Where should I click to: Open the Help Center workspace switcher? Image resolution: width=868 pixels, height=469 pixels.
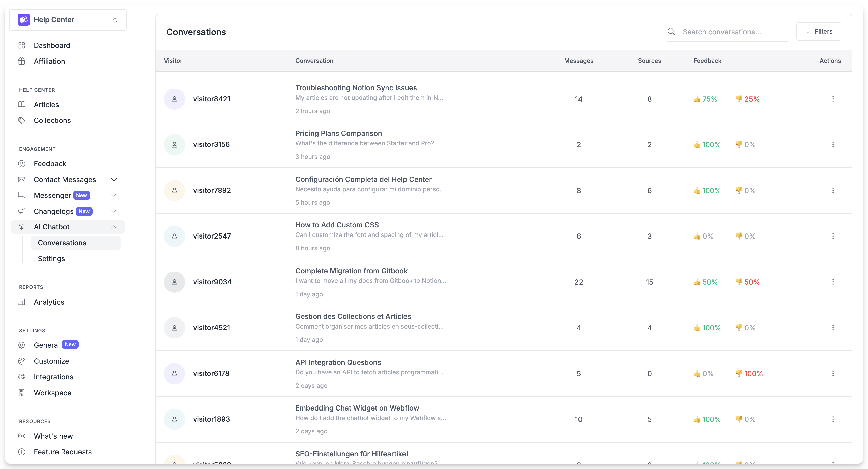(x=68, y=20)
